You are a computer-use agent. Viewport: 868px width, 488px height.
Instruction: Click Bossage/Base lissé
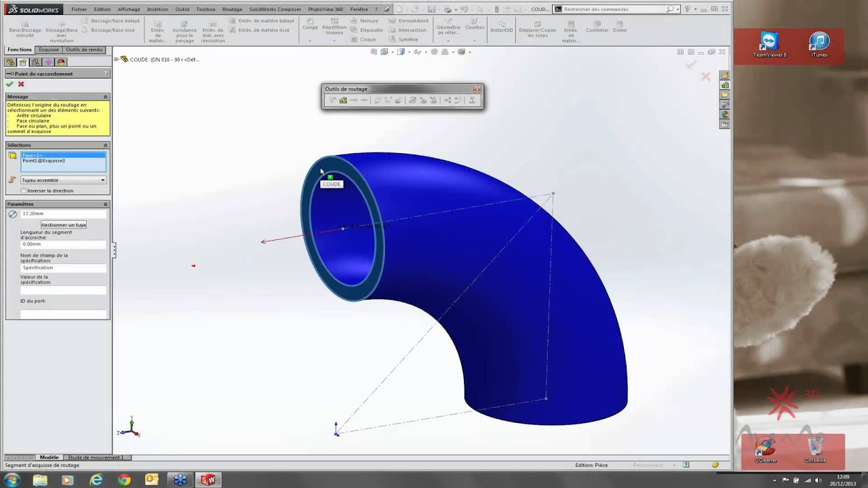108,30
